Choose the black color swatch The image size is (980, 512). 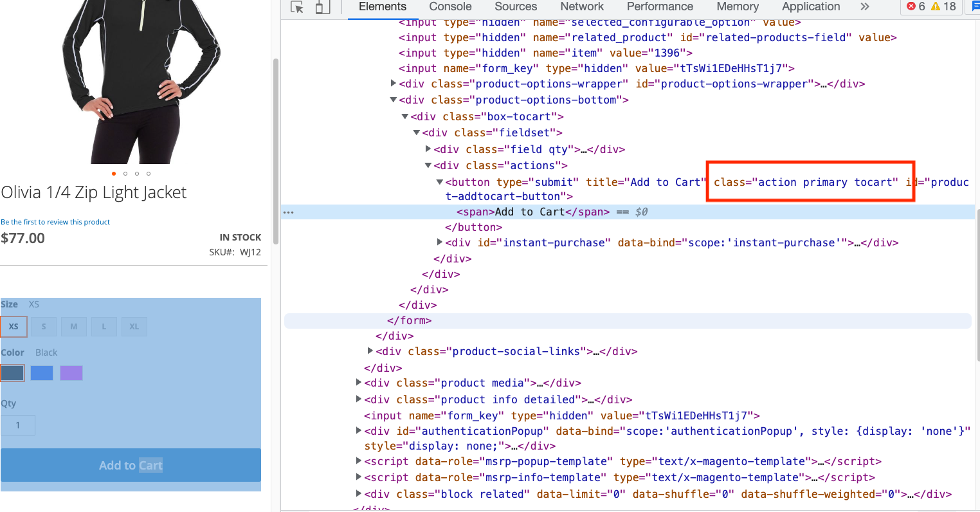[12, 373]
